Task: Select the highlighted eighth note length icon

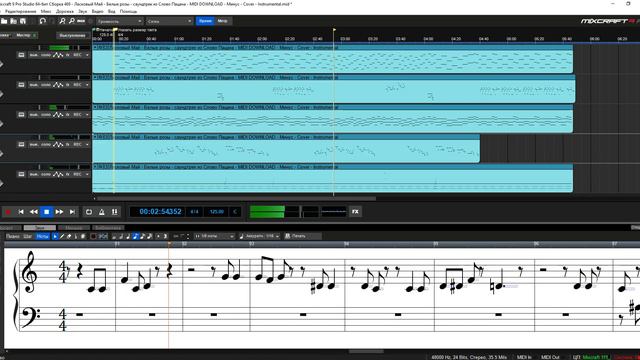Action: coord(135,236)
